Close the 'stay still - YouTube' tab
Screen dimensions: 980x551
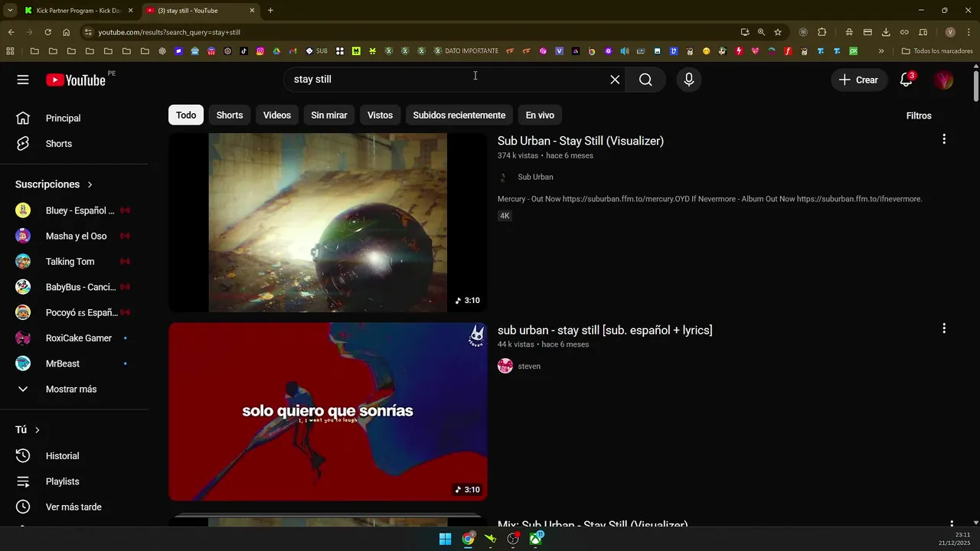(252, 11)
